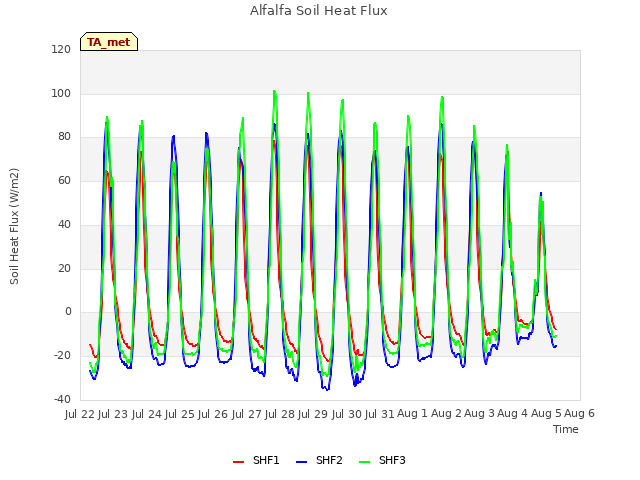Screen dimensions: 640x480
Task: Click the x-axis date label Jul 27
Action: 246,414
